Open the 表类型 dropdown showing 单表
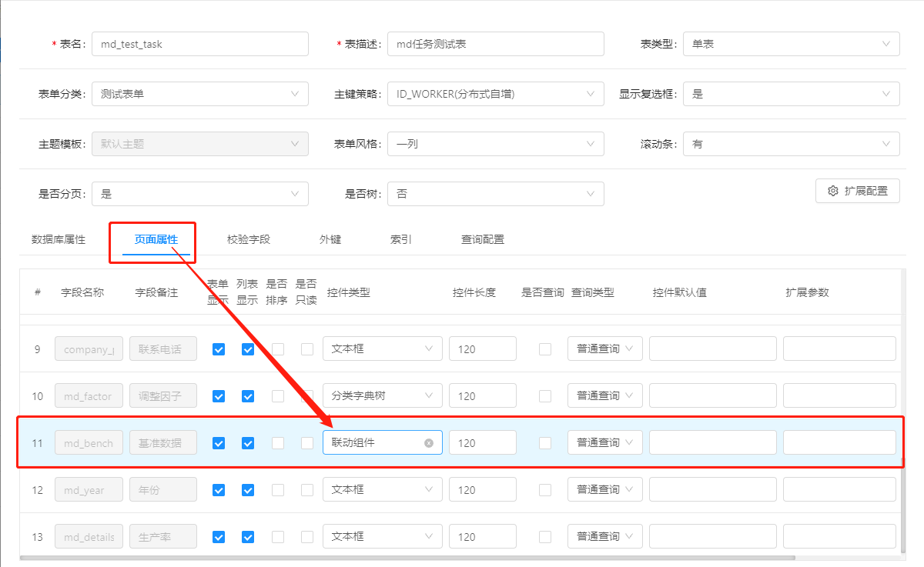 coord(791,44)
